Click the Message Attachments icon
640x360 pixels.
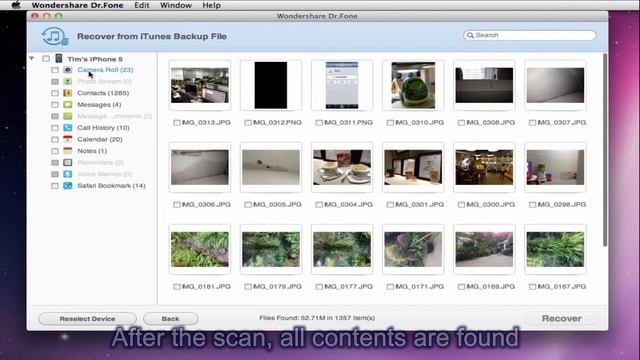click(x=68, y=116)
